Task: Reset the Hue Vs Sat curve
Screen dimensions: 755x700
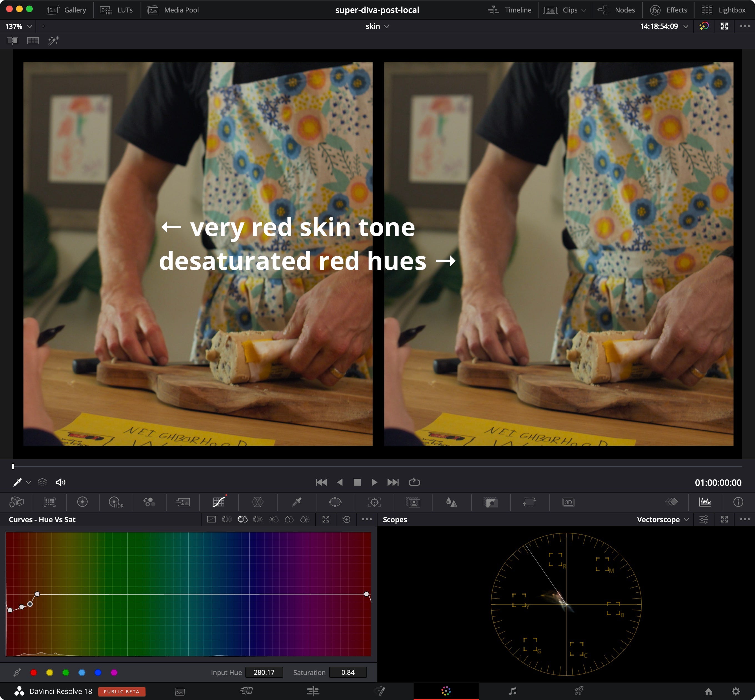Action: click(x=346, y=519)
